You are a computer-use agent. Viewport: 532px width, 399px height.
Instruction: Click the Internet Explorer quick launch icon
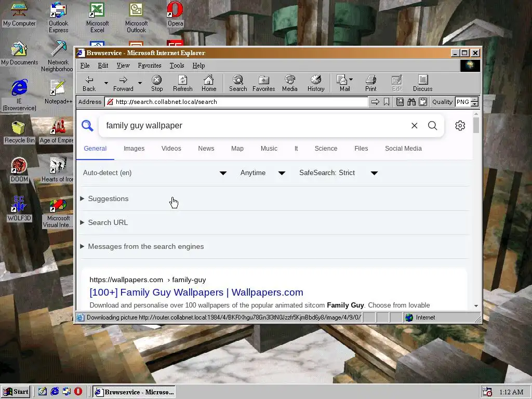coord(55,392)
